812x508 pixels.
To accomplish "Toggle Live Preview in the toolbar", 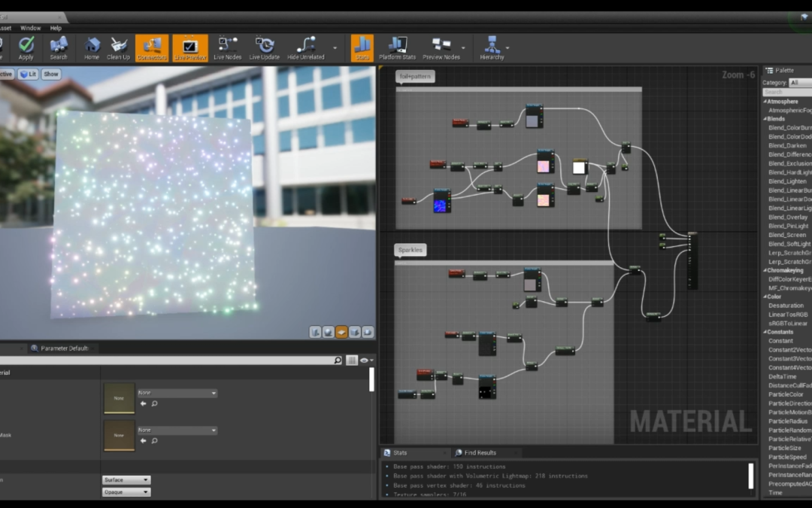I will 190,48.
